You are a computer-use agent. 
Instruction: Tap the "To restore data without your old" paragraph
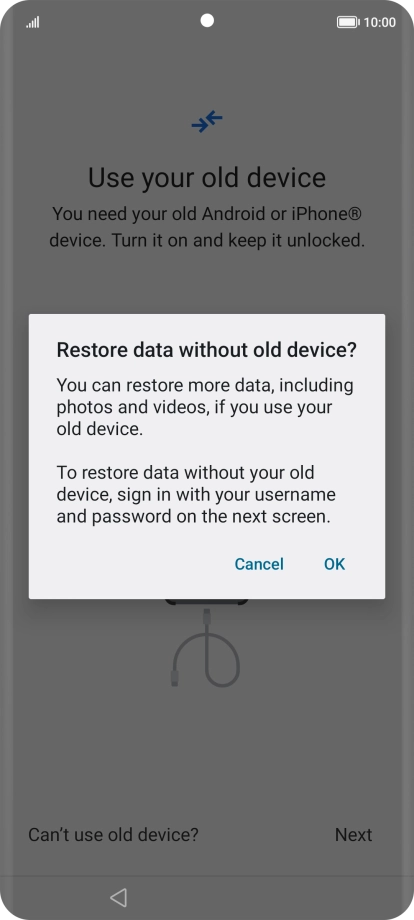pyautogui.click(x=196, y=494)
